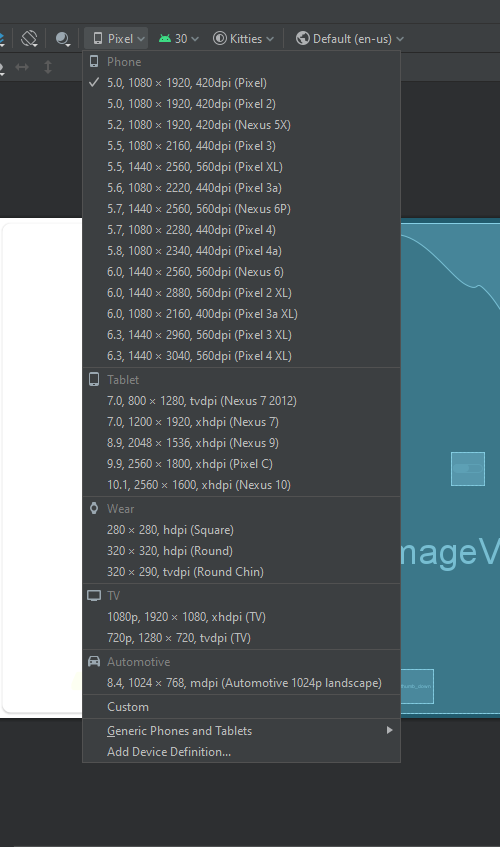The width and height of the screenshot is (500, 847).
Task: Click the switch widget in blueprint view
Action: point(468,469)
